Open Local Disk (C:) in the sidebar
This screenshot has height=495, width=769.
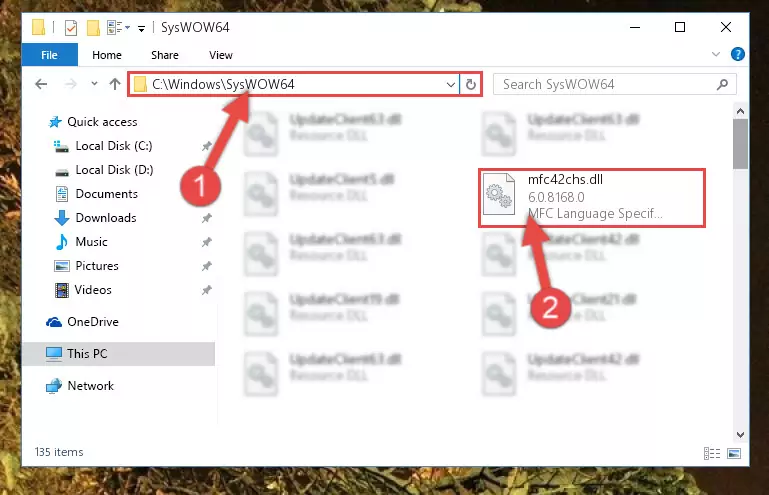(114, 146)
